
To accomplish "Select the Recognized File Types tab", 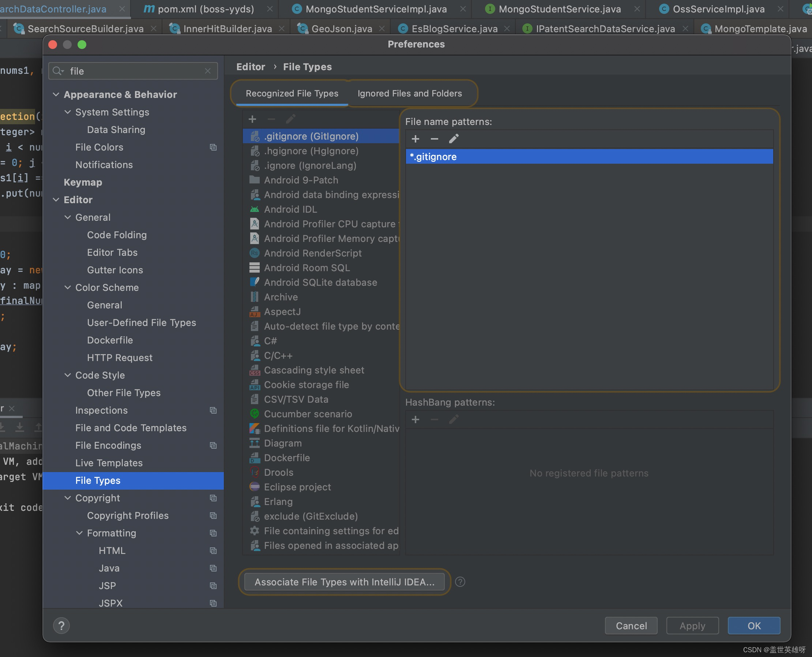I will [x=291, y=93].
